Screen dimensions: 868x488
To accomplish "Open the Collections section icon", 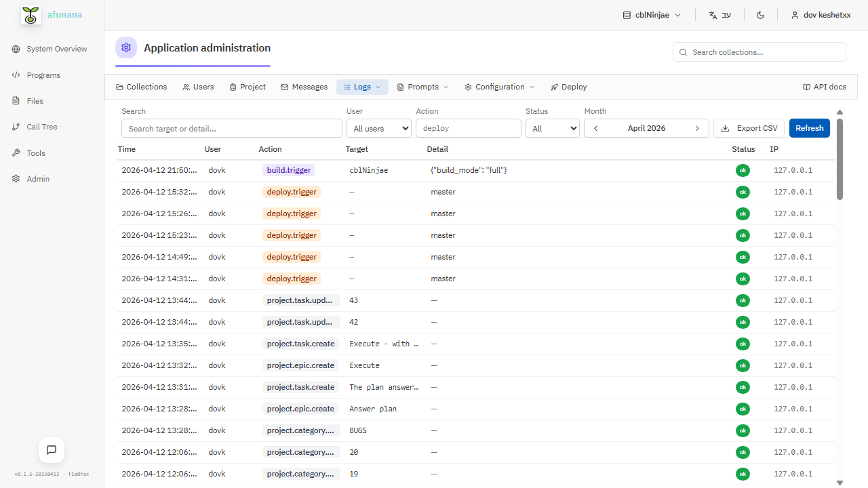I will click(119, 87).
